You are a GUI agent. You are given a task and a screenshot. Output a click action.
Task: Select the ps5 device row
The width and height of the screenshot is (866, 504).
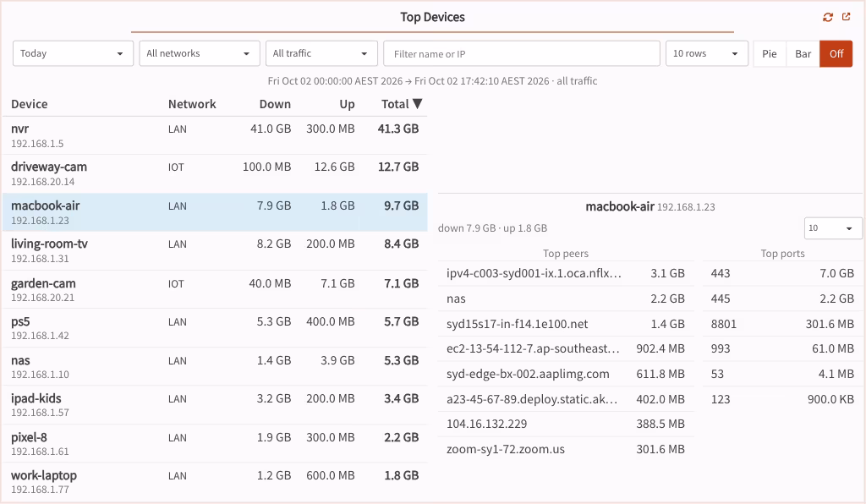coord(215,328)
